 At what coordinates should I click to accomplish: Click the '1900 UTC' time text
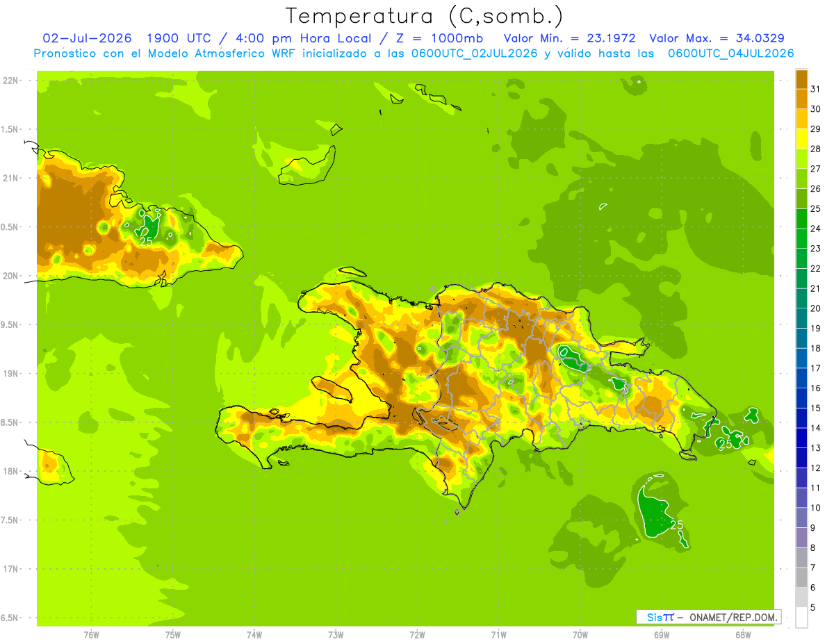click(179, 38)
